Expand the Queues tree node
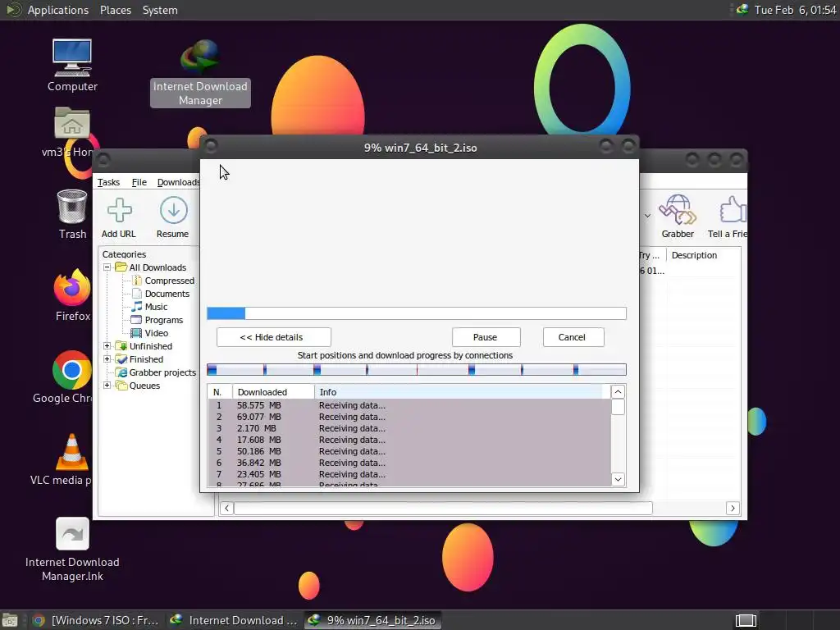The height and width of the screenshot is (630, 840). pos(107,386)
